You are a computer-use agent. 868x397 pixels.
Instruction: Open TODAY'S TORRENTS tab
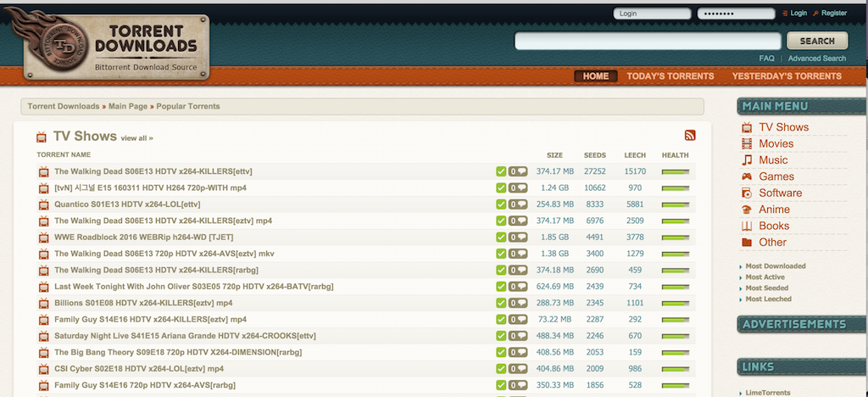pos(670,76)
